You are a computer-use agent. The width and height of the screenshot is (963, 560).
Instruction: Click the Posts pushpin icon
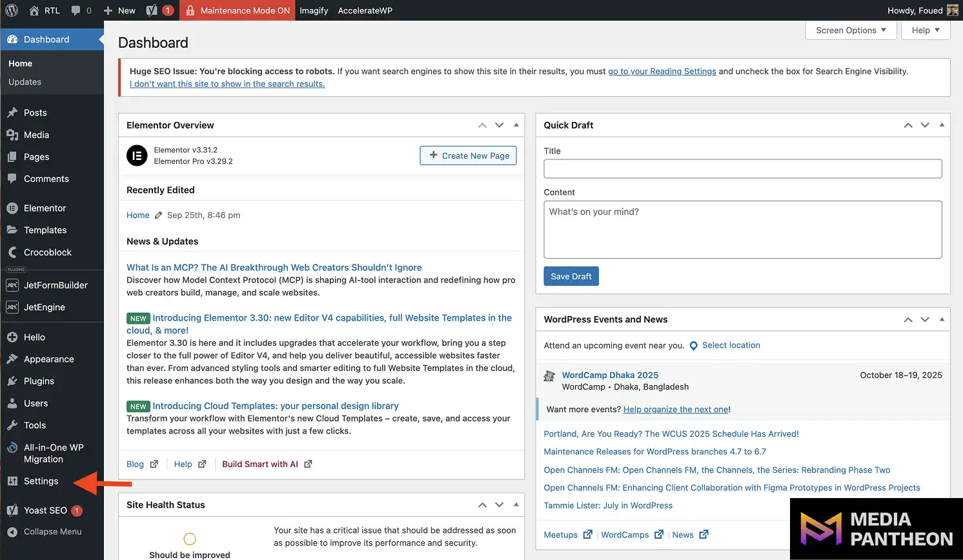click(12, 113)
